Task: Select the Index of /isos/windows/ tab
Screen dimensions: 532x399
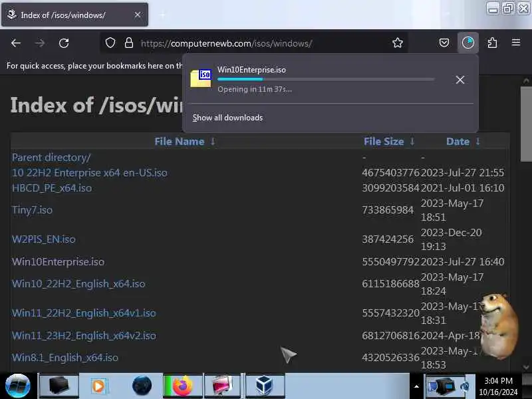Action: pyautogui.click(x=74, y=15)
